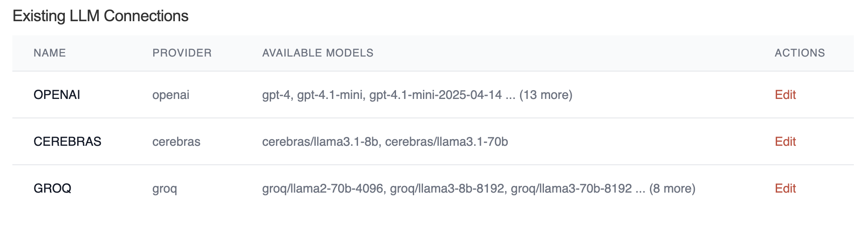Select the OPENAI connection name
Viewport: 868px width, 235px height.
point(57,95)
